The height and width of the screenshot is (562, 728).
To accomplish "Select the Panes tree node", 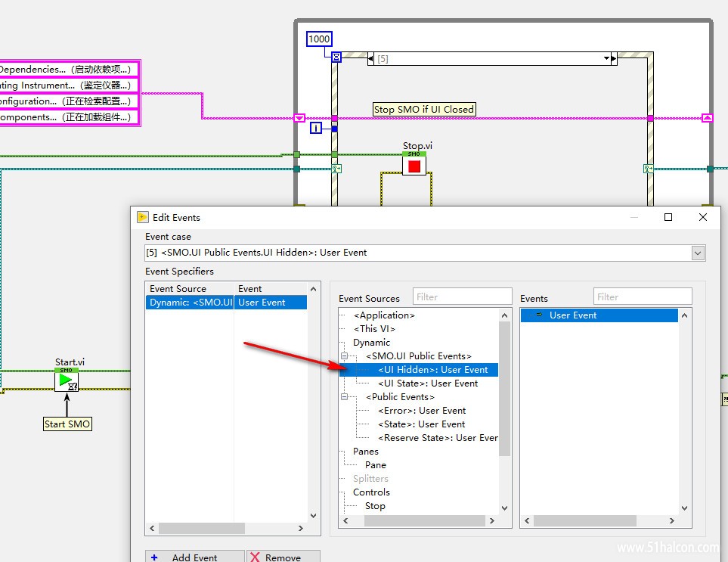I will [x=365, y=452].
